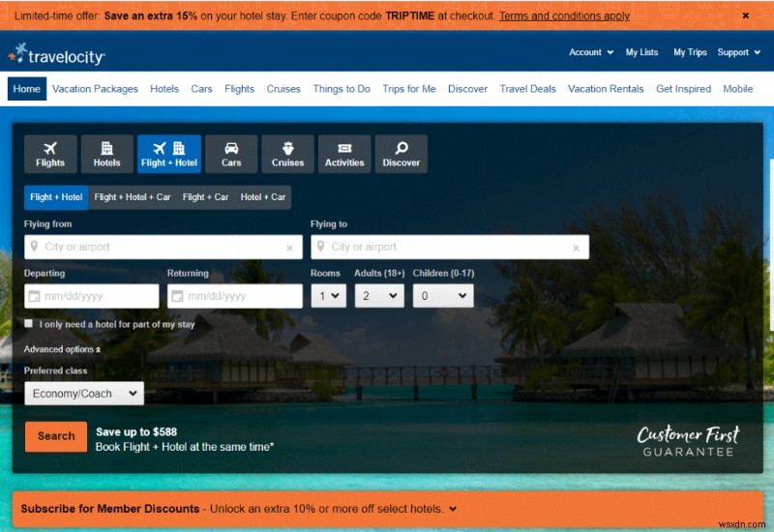Viewport: 774px width, 532px height.
Task: Close the limited-time offer banner
Action: pyautogui.click(x=746, y=15)
